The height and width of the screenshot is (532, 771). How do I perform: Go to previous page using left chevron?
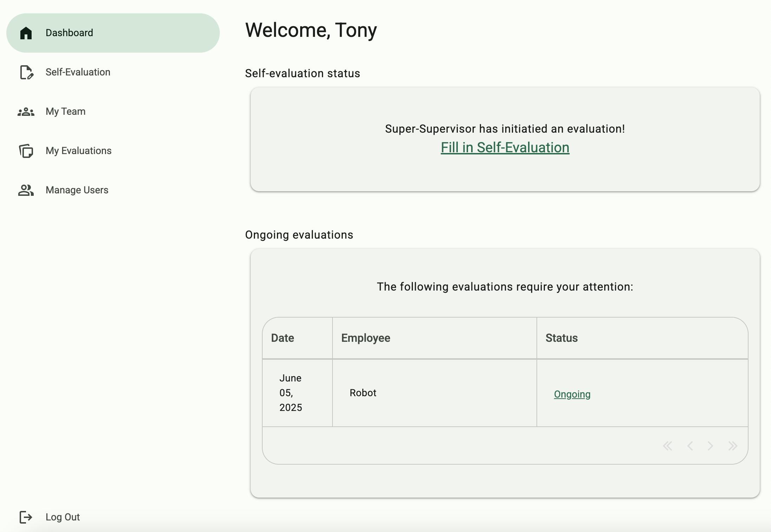tap(690, 446)
